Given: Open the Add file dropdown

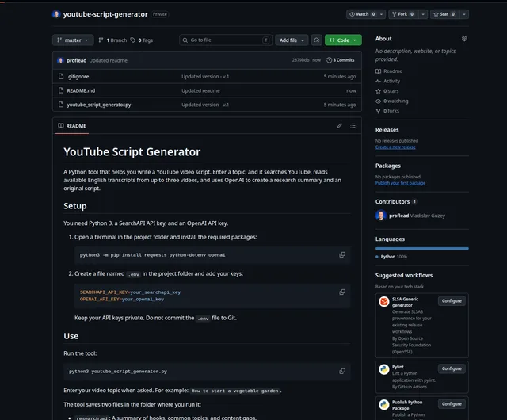Looking at the screenshot, I should pos(292,40).
